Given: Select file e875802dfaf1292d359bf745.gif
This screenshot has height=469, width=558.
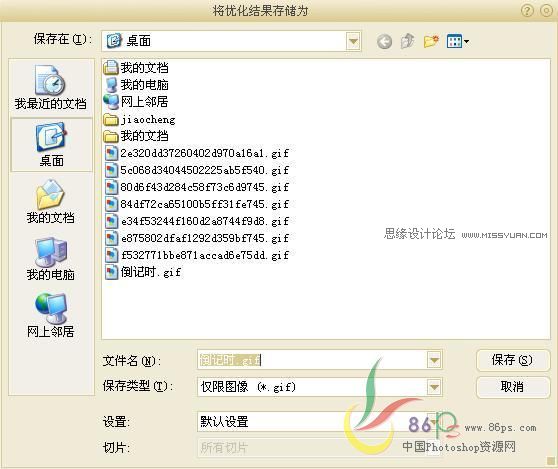Looking at the screenshot, I should pyautogui.click(x=197, y=238).
